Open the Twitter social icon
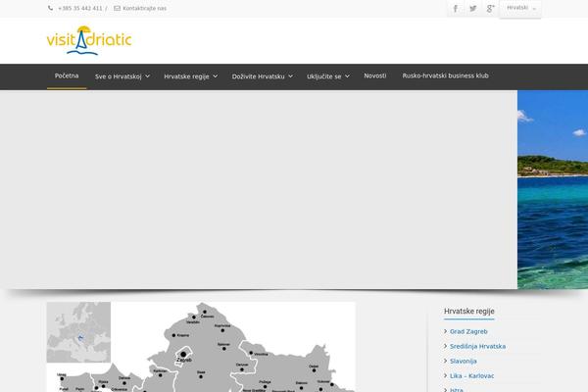Screen dimensions: 588x392 [x=473, y=8]
